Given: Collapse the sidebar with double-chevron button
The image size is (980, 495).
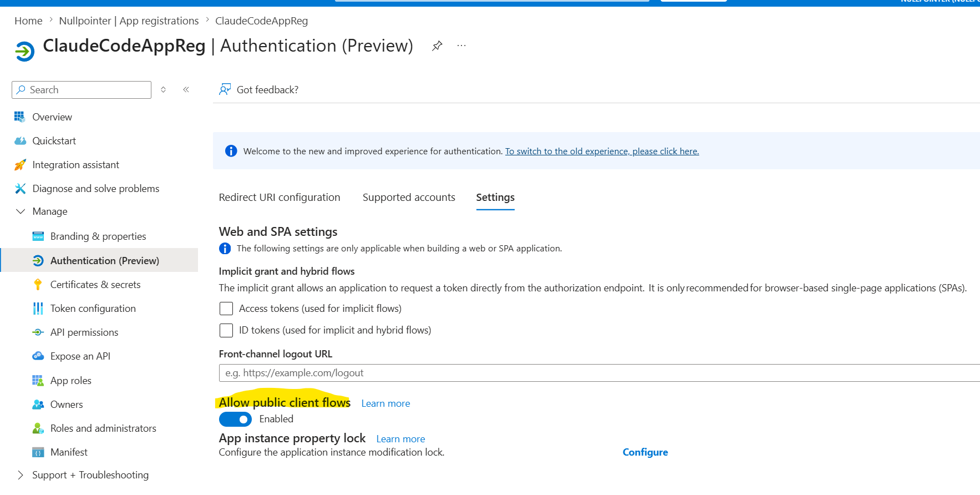Looking at the screenshot, I should [186, 89].
